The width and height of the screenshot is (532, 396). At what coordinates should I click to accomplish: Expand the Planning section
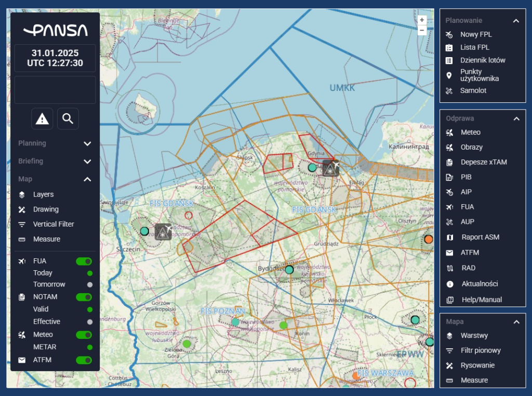[87, 143]
